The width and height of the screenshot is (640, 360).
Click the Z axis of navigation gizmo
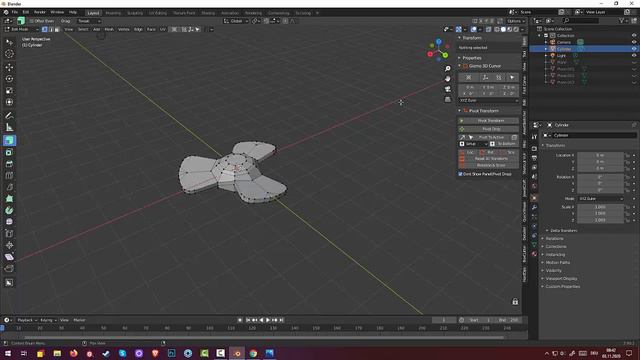click(438, 42)
